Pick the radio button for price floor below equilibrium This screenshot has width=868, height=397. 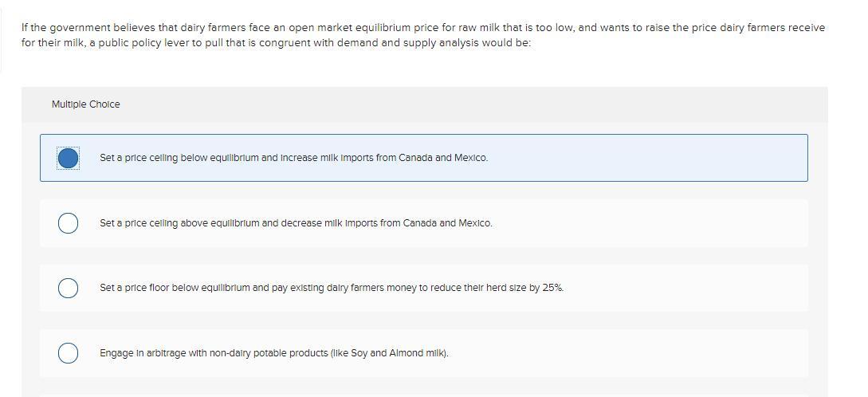pyautogui.click(x=69, y=288)
